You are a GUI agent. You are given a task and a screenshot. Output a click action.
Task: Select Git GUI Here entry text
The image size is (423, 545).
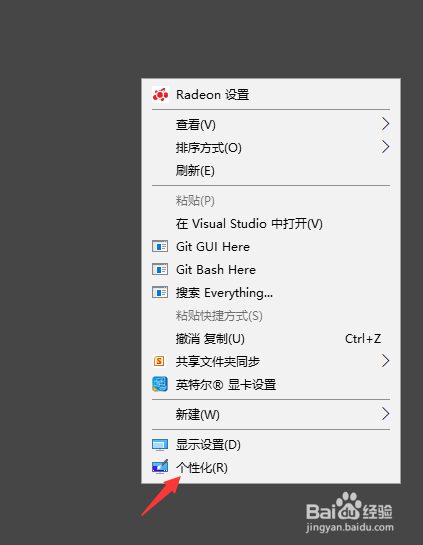213,246
